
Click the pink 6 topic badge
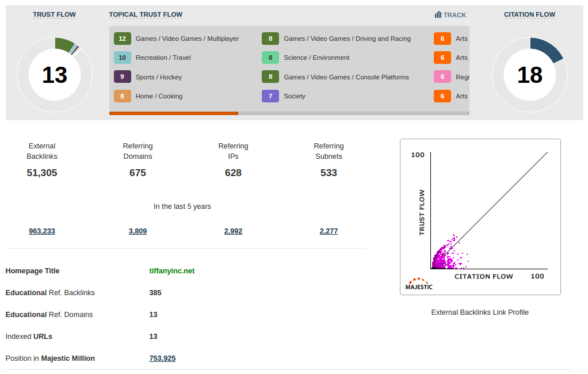click(x=442, y=77)
